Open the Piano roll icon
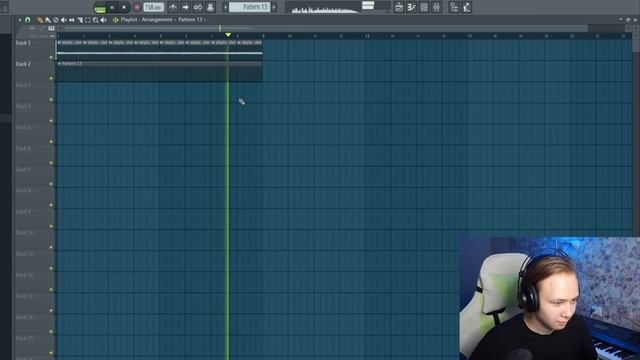The width and height of the screenshot is (640, 360). pyautogui.click(x=411, y=7)
